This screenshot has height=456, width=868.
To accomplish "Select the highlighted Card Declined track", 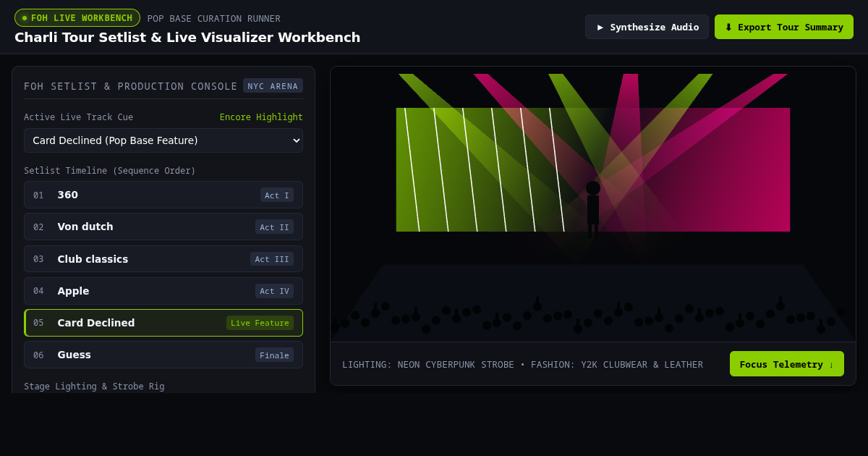I will (x=163, y=323).
